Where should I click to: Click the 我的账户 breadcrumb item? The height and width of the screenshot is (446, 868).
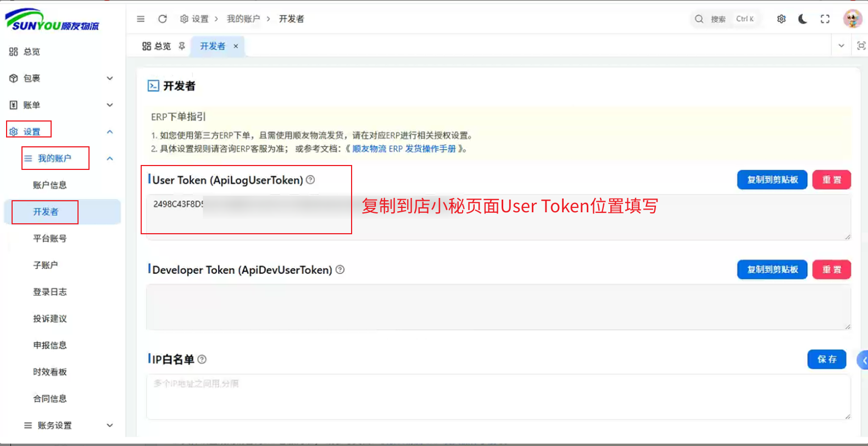[x=243, y=19]
